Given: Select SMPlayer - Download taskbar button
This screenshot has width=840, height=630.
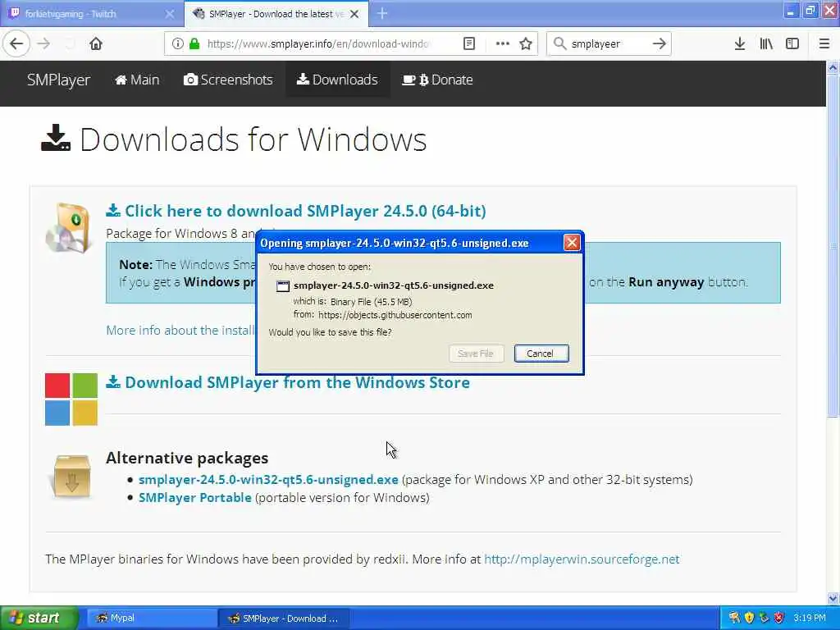Looking at the screenshot, I should coord(284,619).
